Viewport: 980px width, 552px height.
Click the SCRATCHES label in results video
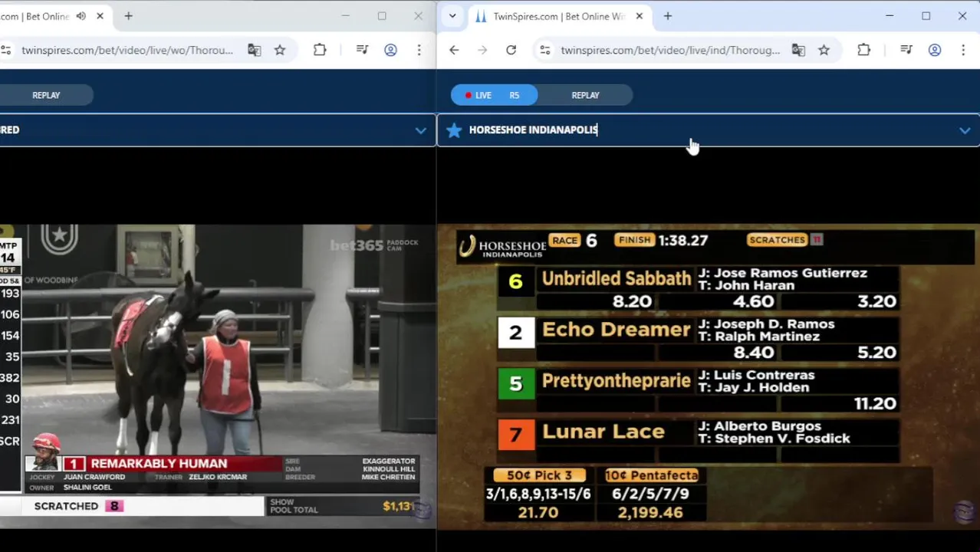pyautogui.click(x=777, y=240)
